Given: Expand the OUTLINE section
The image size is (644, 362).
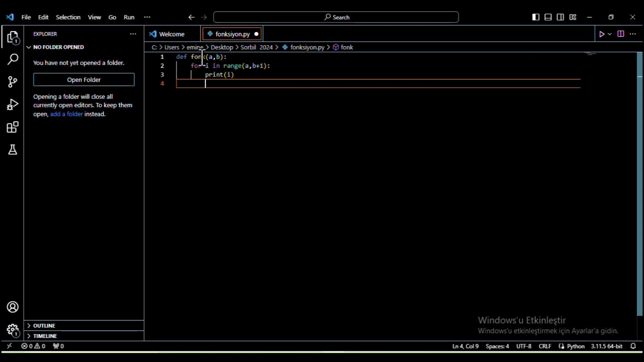Looking at the screenshot, I should pos(84,325).
